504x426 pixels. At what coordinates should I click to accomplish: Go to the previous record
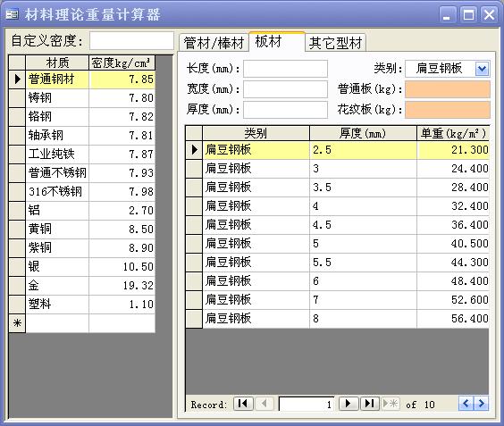(265, 404)
